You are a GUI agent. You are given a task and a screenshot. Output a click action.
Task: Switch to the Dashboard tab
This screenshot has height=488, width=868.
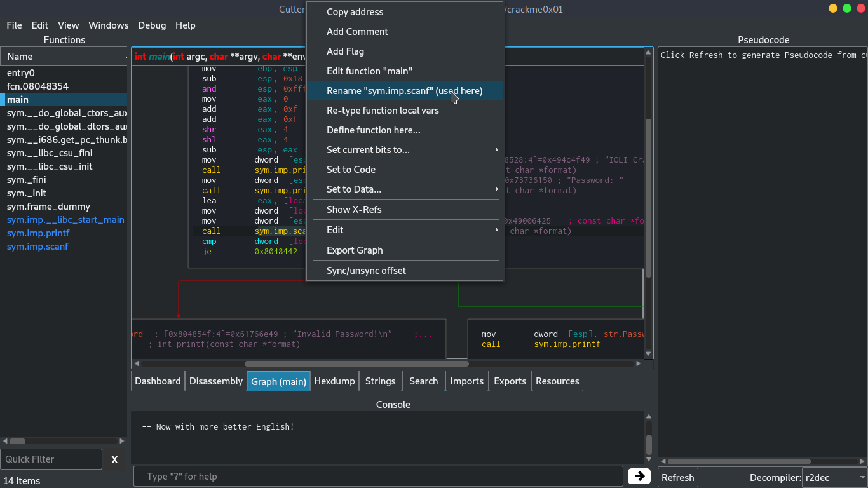pos(157,381)
